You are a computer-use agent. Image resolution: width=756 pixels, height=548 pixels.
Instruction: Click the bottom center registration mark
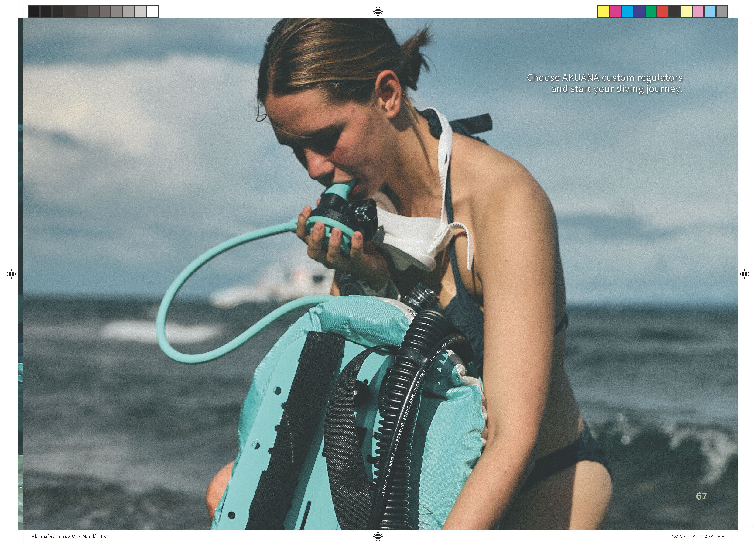[x=378, y=536]
